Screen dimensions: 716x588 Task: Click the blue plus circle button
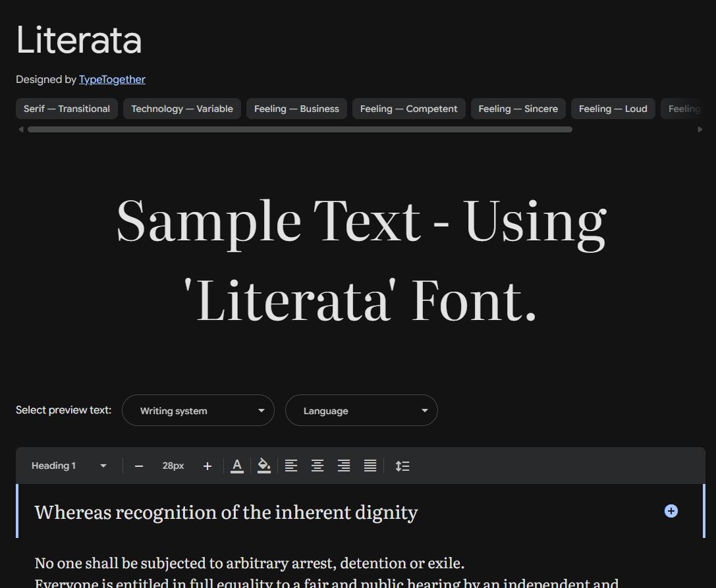671,511
